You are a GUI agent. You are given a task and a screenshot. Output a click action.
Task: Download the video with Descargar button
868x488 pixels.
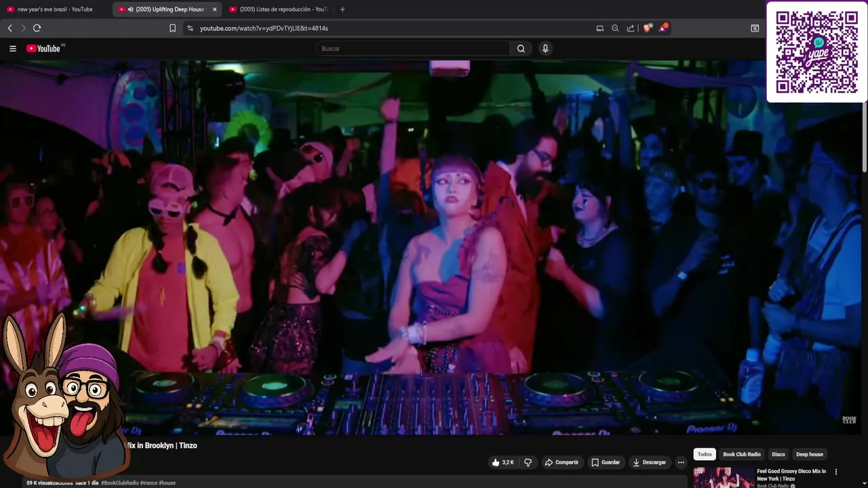pos(650,462)
